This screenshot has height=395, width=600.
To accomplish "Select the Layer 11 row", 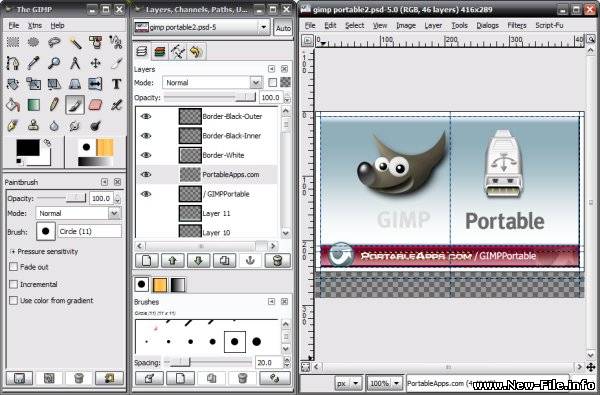I will 207,213.
